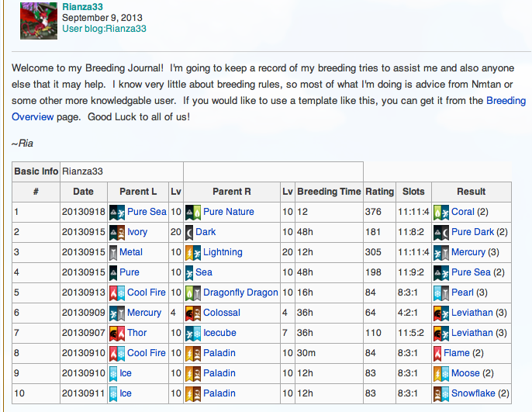Click the Pure Sea element icon in row 1
The image size is (532, 412).
[117, 212]
